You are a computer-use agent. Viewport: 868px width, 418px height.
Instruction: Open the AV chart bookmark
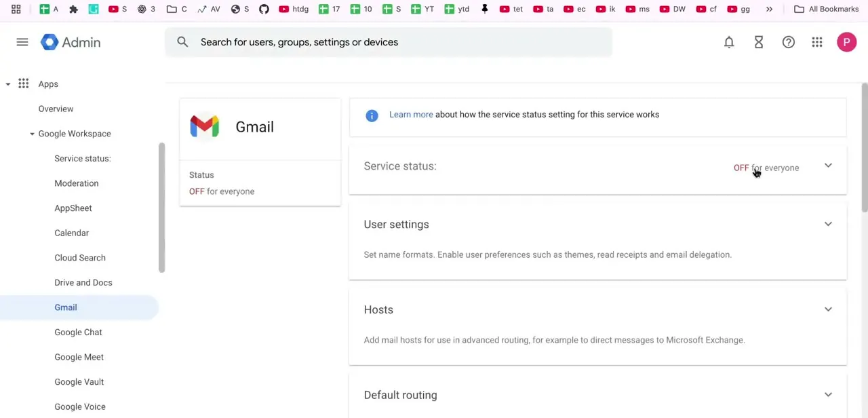pos(209,9)
